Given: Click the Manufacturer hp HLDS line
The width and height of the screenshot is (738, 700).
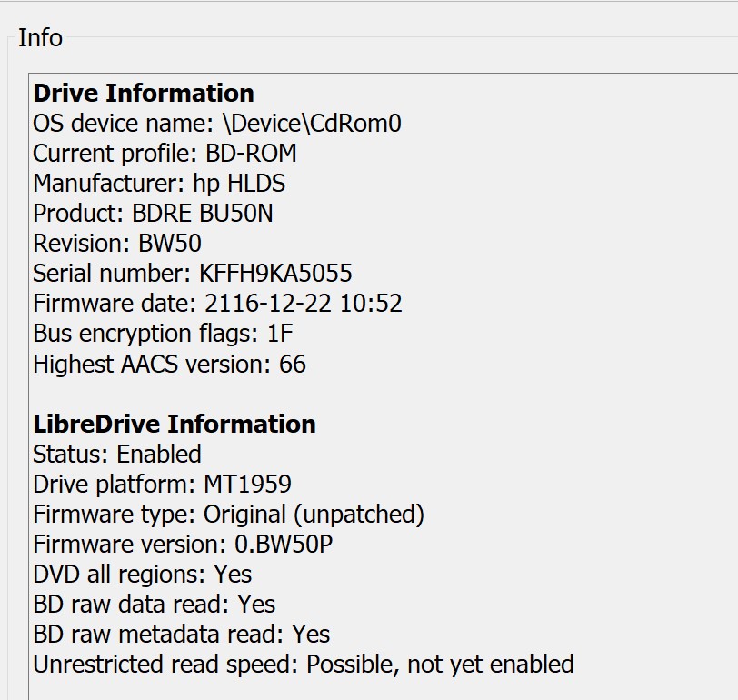Looking at the screenshot, I should pos(159,184).
